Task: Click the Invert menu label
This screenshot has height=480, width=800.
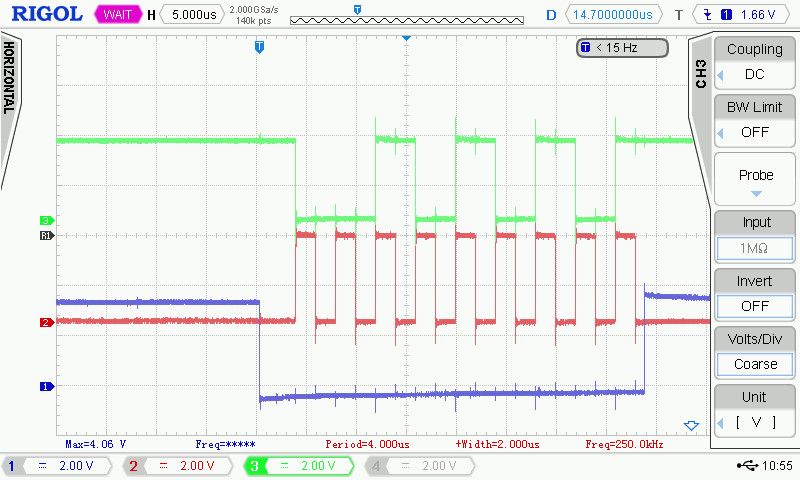Action: (x=755, y=281)
